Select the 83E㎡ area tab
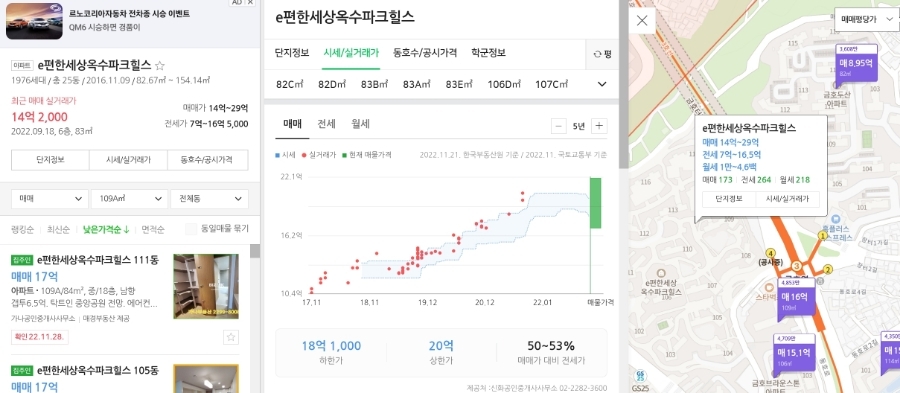The height and width of the screenshot is (393, 900). (459, 85)
